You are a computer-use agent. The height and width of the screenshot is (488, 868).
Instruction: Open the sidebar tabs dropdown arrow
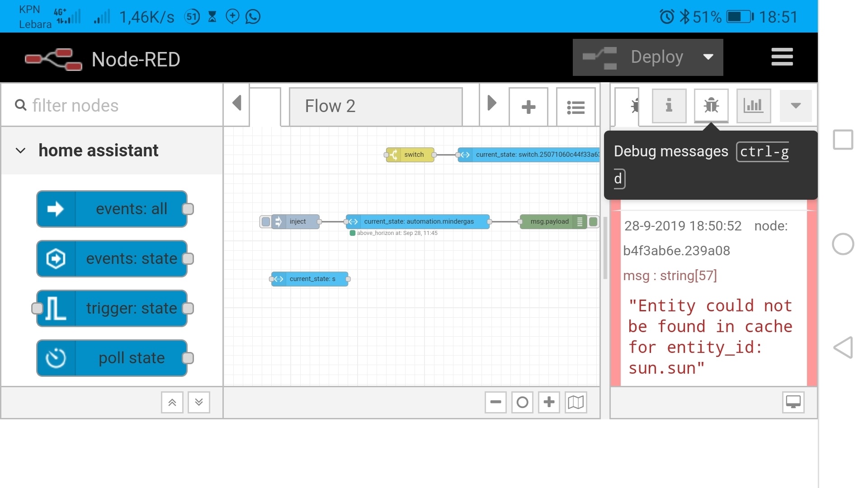click(796, 106)
